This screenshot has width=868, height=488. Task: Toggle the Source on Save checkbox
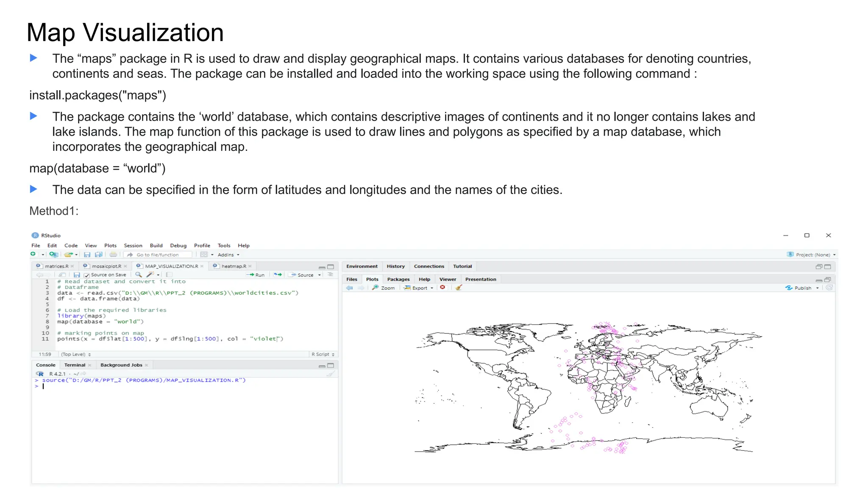[x=86, y=275]
